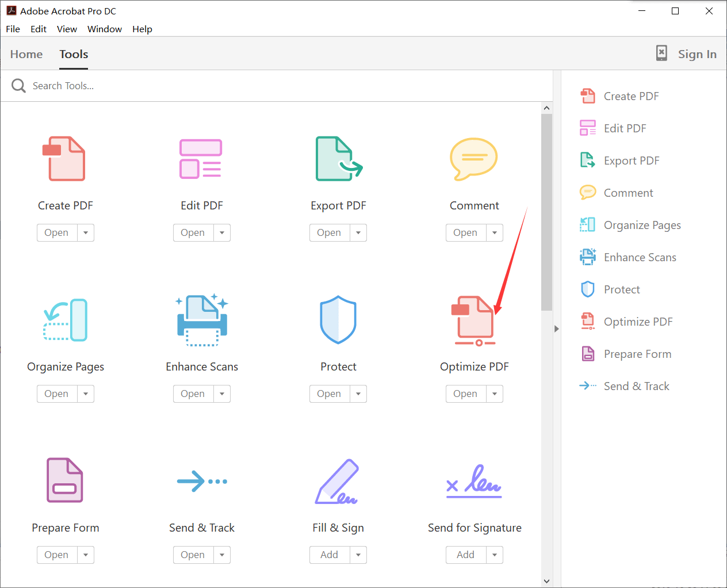
Task: Switch to the Home tab
Action: point(26,54)
